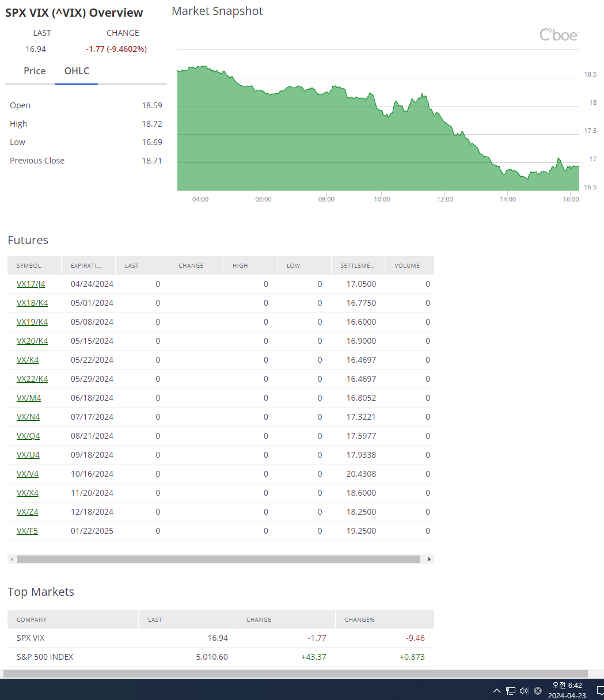
Task: Switch to the Price tab
Action: pos(35,71)
